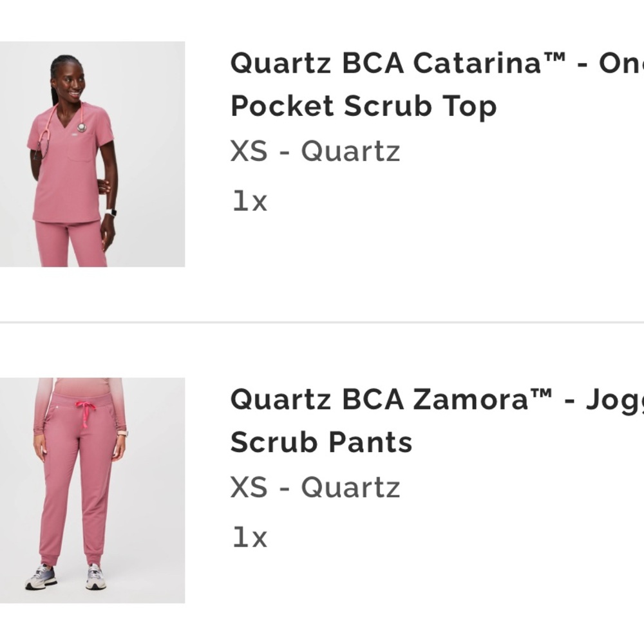Click the smartwatch in the scrub top photo
The width and height of the screenshot is (644, 644).
[110, 213]
